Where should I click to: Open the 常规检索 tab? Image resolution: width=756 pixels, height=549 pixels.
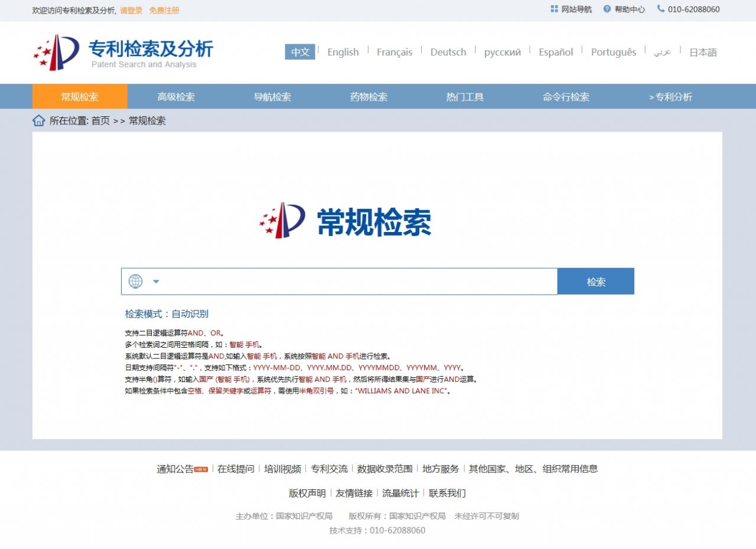click(x=80, y=97)
